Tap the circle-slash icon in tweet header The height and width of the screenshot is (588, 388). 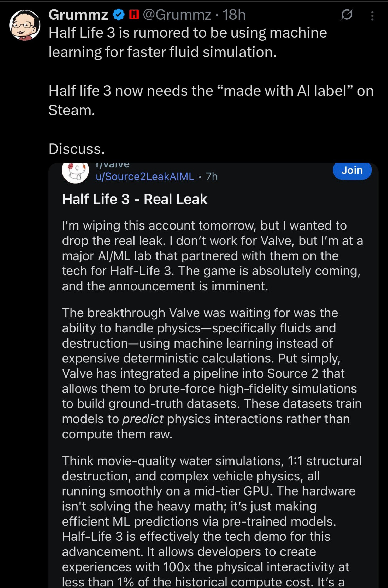[347, 15]
